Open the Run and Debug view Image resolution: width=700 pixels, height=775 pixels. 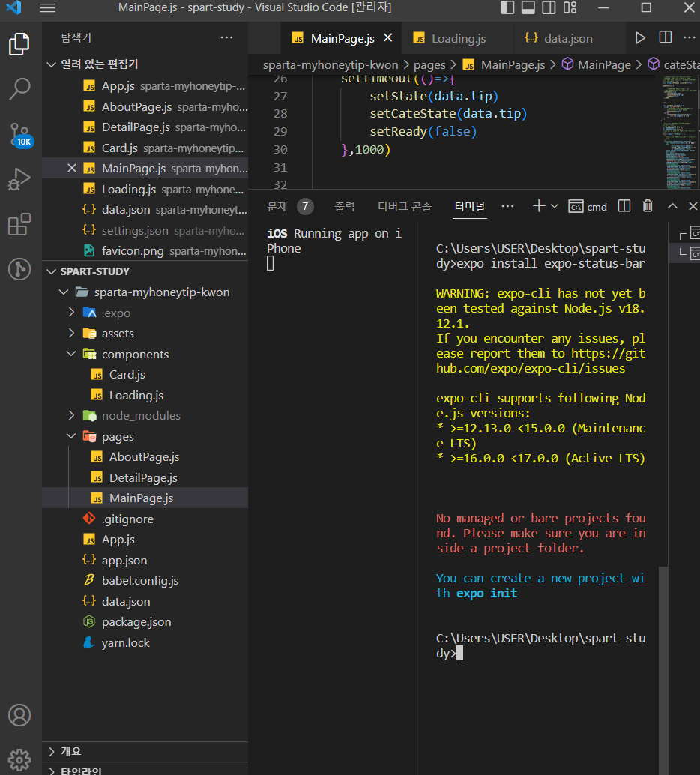tap(19, 179)
